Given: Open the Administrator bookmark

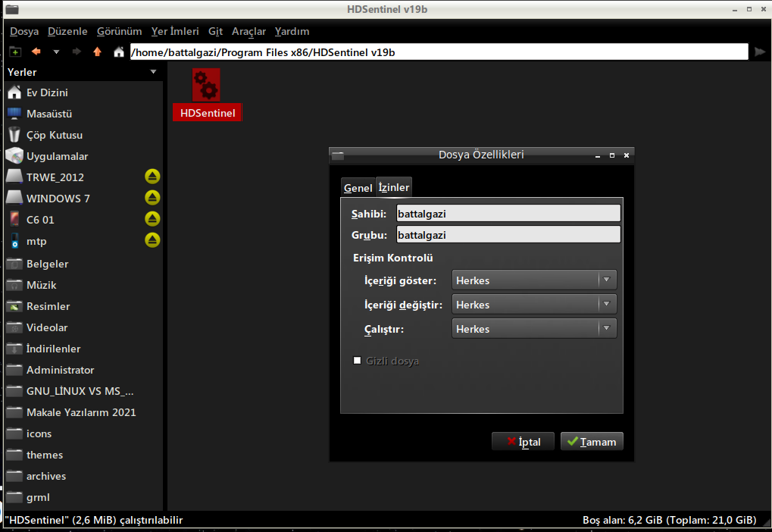Looking at the screenshot, I should (83, 370).
